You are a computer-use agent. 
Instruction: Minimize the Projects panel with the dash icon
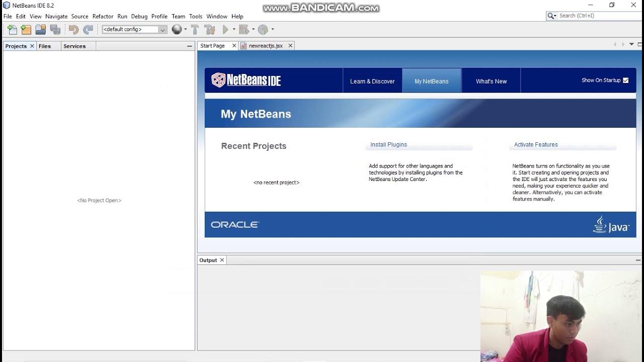190,46
